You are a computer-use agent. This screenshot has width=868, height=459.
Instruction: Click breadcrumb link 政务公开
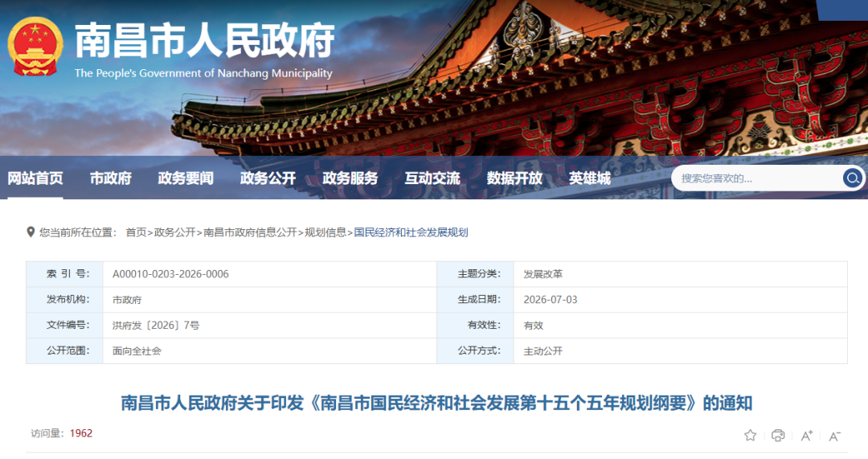point(174,232)
